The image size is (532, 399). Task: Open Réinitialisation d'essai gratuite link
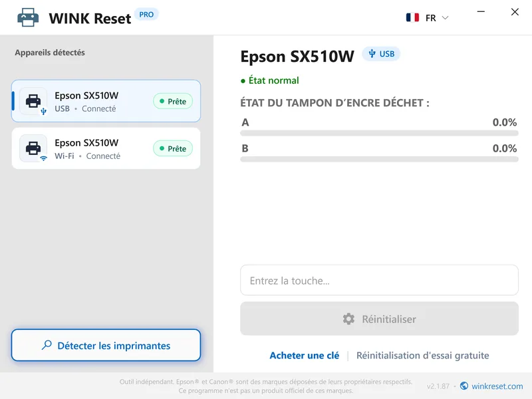pos(422,355)
